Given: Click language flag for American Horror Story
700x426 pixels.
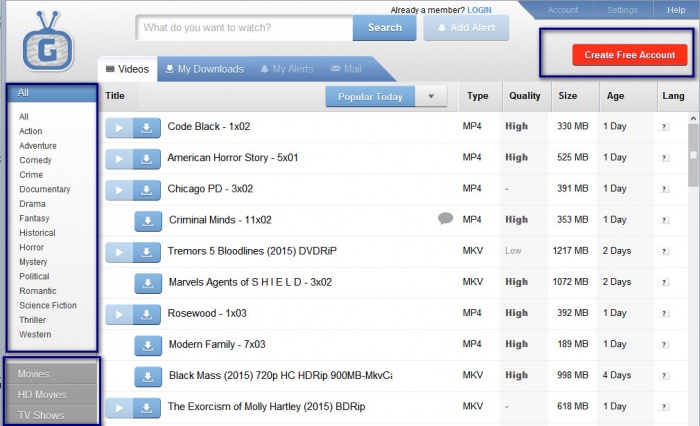Looking at the screenshot, I should (x=664, y=158).
